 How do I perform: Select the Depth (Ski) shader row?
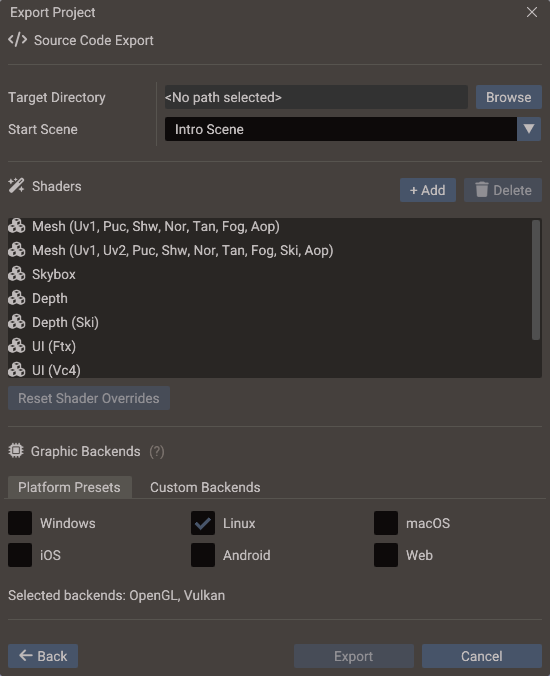(269, 322)
